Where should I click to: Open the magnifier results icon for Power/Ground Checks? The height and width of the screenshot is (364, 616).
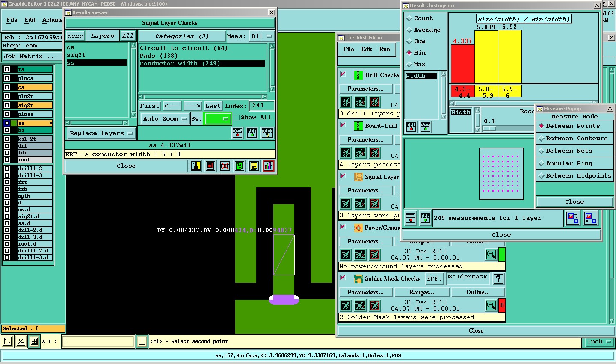coord(491,255)
